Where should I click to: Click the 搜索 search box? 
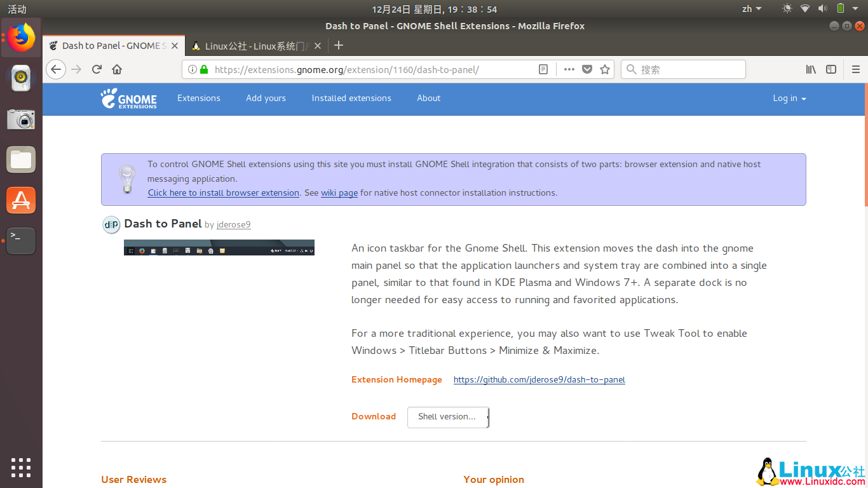(683, 69)
